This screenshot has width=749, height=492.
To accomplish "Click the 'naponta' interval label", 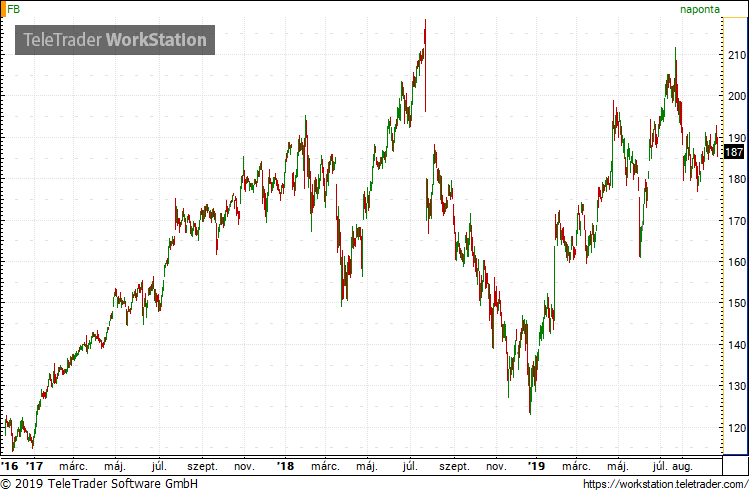I will (x=700, y=10).
